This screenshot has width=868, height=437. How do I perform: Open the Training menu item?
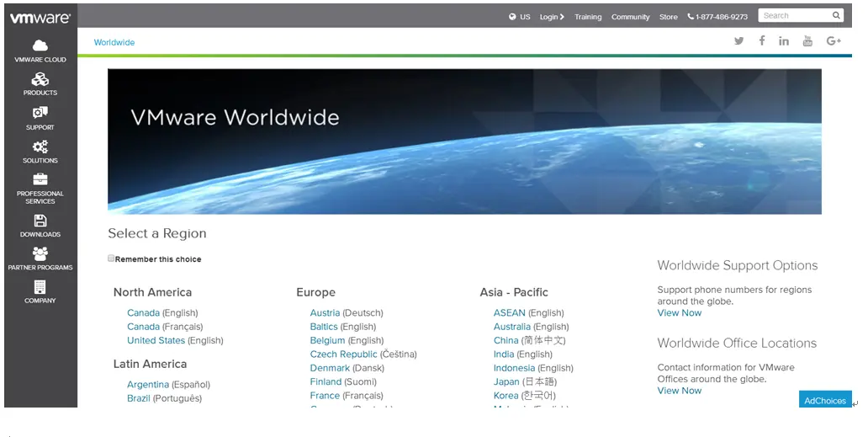(x=588, y=17)
